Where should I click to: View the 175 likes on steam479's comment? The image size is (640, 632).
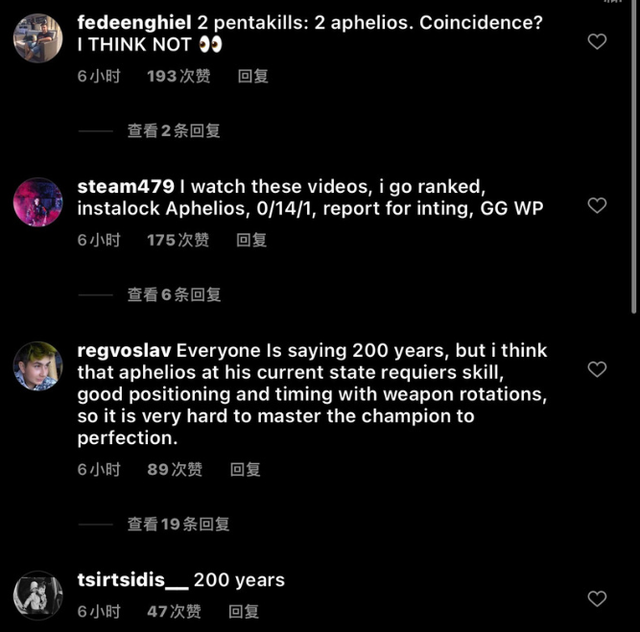coord(175,240)
